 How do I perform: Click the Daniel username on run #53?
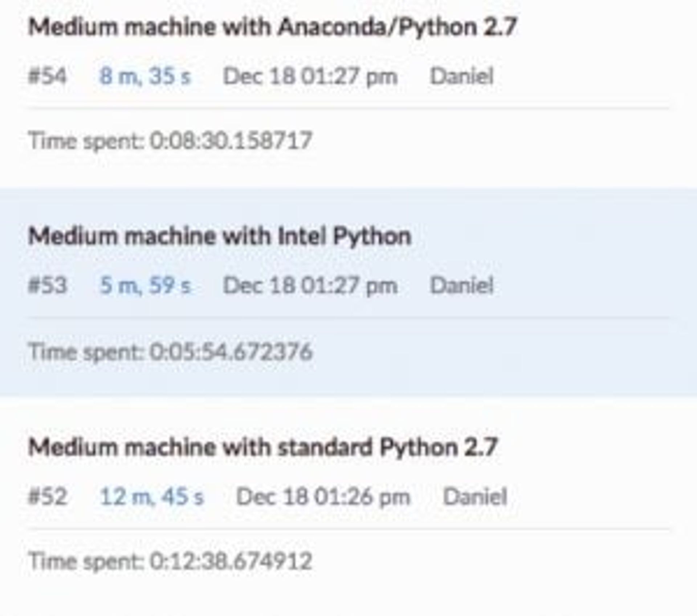461,285
